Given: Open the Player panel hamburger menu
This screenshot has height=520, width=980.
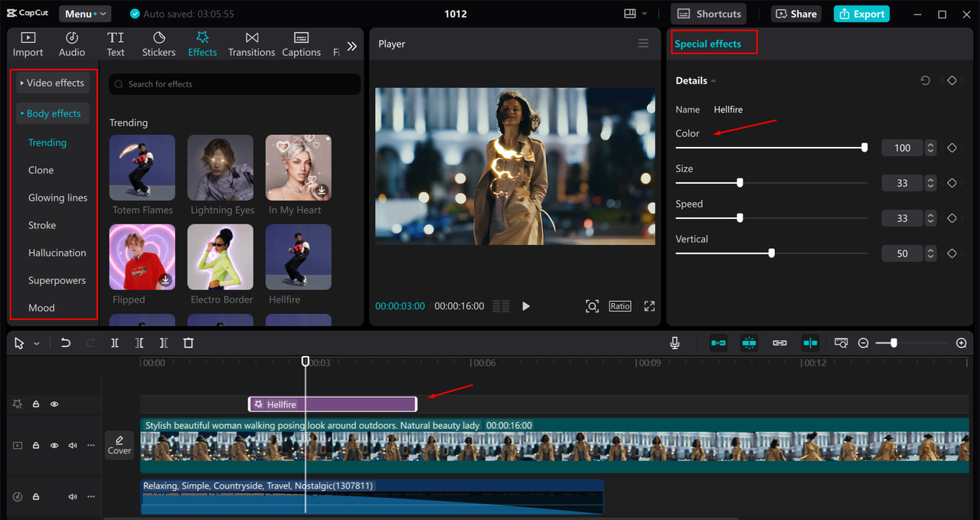Looking at the screenshot, I should tap(643, 44).
